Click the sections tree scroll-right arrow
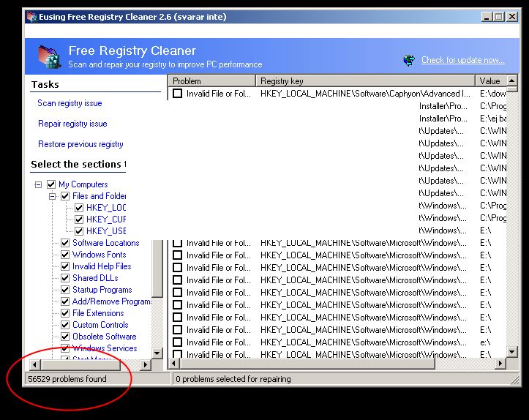 pyautogui.click(x=145, y=364)
